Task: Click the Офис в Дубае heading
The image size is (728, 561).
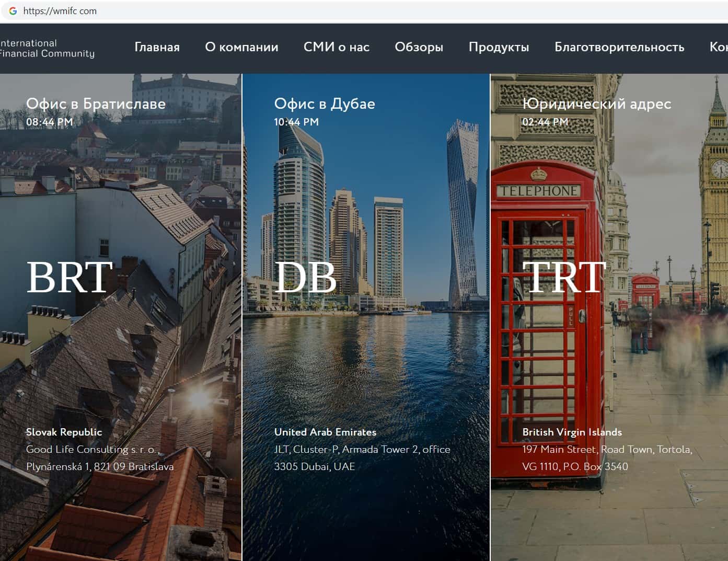Action: click(x=325, y=104)
